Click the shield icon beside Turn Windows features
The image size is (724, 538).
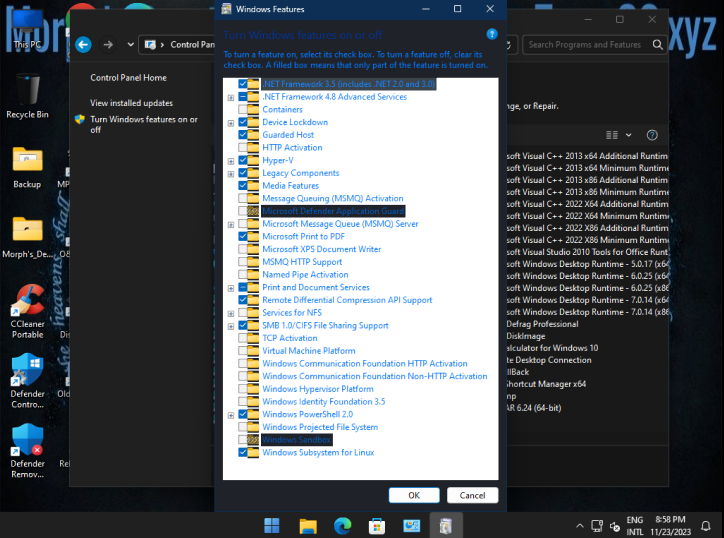[x=80, y=120]
